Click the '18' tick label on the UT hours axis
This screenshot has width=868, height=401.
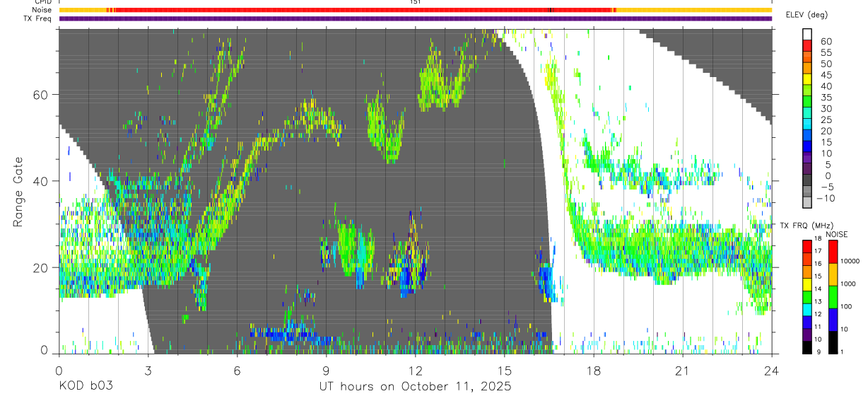point(594,371)
